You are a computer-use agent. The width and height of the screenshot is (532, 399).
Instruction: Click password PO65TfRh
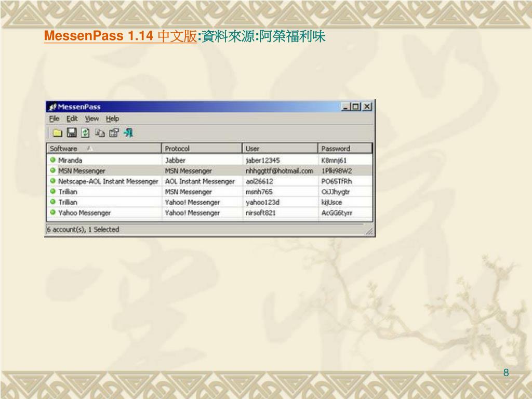[x=337, y=181]
